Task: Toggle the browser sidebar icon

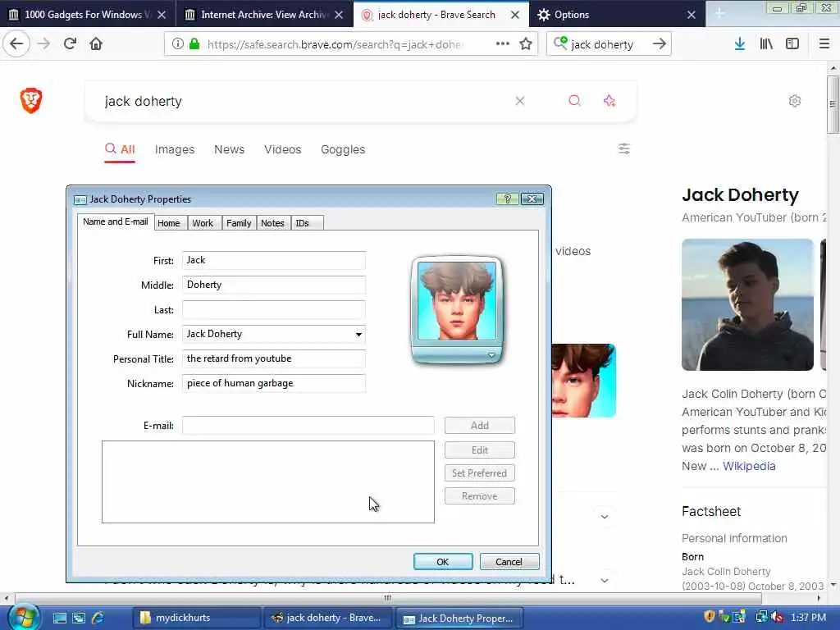Action: (x=792, y=44)
